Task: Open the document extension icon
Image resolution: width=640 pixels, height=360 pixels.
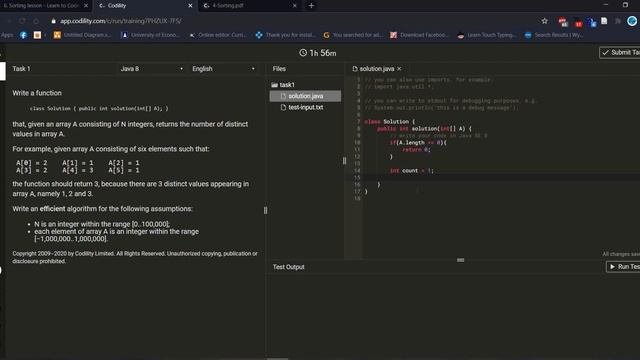Action: (604, 21)
